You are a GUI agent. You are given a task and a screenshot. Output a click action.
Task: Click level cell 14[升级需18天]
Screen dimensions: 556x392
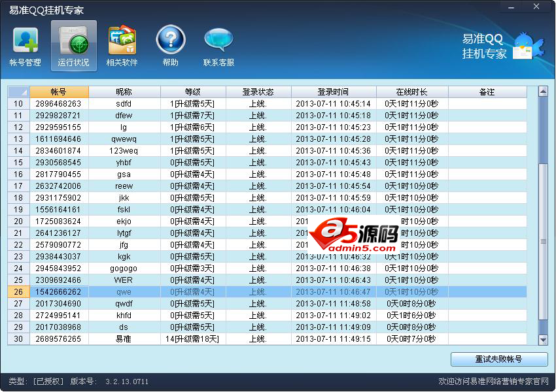pyautogui.click(x=192, y=339)
